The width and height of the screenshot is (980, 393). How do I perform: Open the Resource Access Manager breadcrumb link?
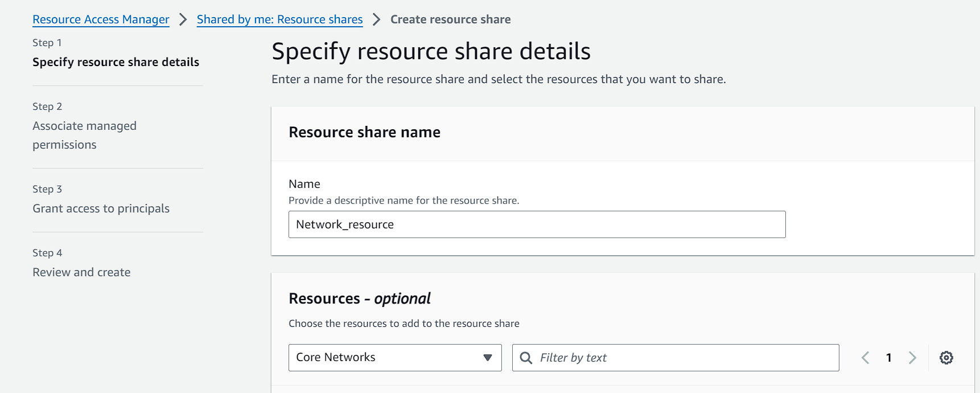[x=101, y=19]
